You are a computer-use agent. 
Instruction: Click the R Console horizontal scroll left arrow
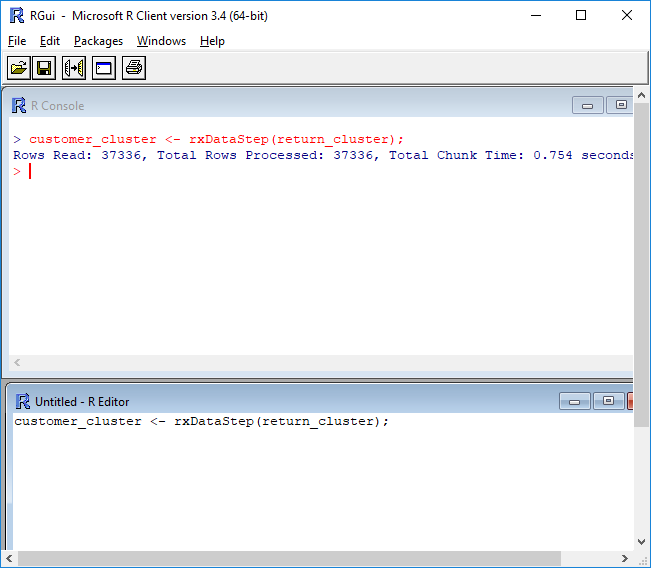(17, 362)
